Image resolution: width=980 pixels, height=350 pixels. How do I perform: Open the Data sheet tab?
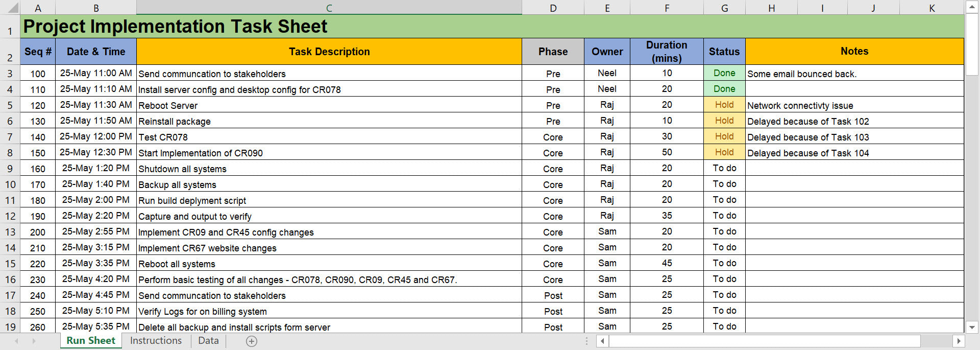click(x=208, y=341)
